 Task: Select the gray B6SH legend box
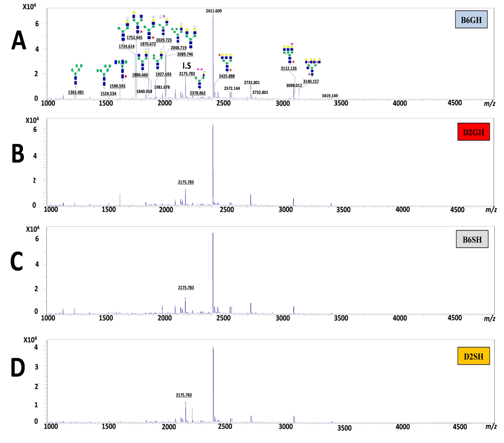(472, 240)
